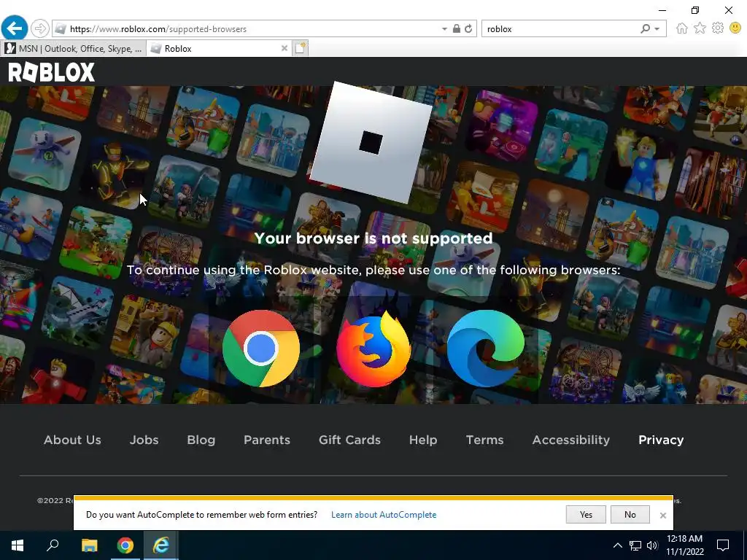The image size is (747, 560).
Task: Click No on the AutoComplete prompt
Action: pos(630,514)
